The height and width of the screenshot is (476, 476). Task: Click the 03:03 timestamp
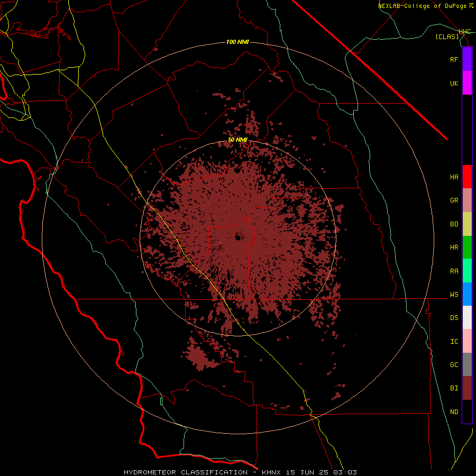(x=344, y=472)
